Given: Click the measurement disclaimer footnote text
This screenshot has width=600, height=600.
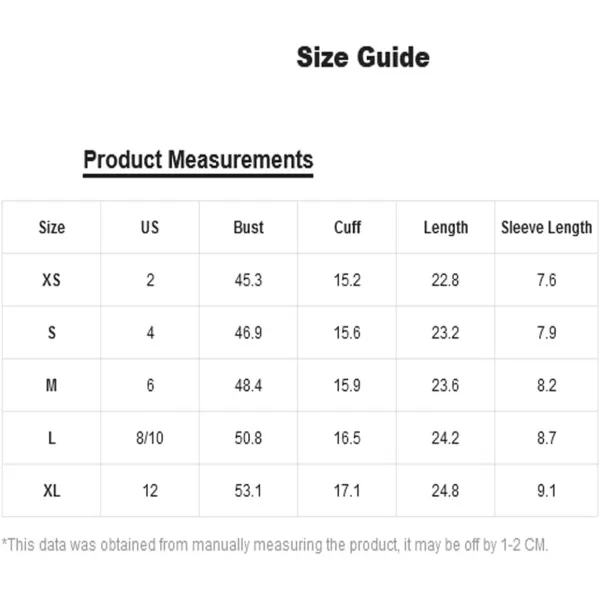Looking at the screenshot, I should click(x=275, y=545).
